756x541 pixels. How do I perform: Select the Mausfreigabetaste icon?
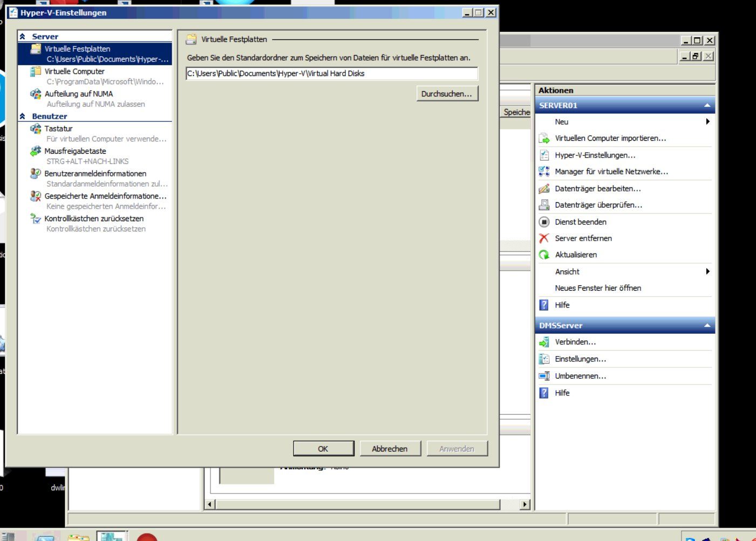pos(36,151)
